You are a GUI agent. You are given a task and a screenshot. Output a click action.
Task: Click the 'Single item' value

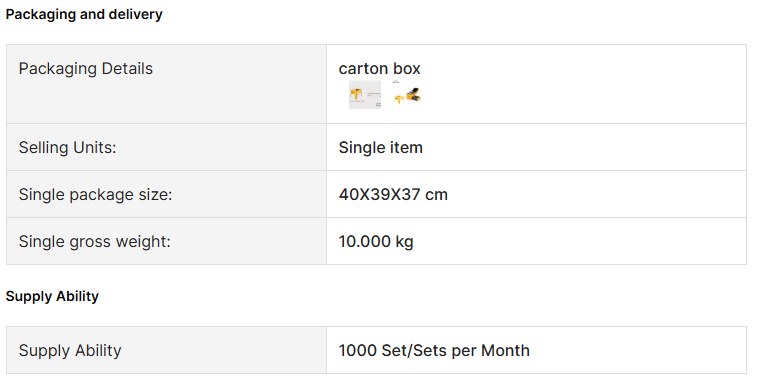(380, 147)
